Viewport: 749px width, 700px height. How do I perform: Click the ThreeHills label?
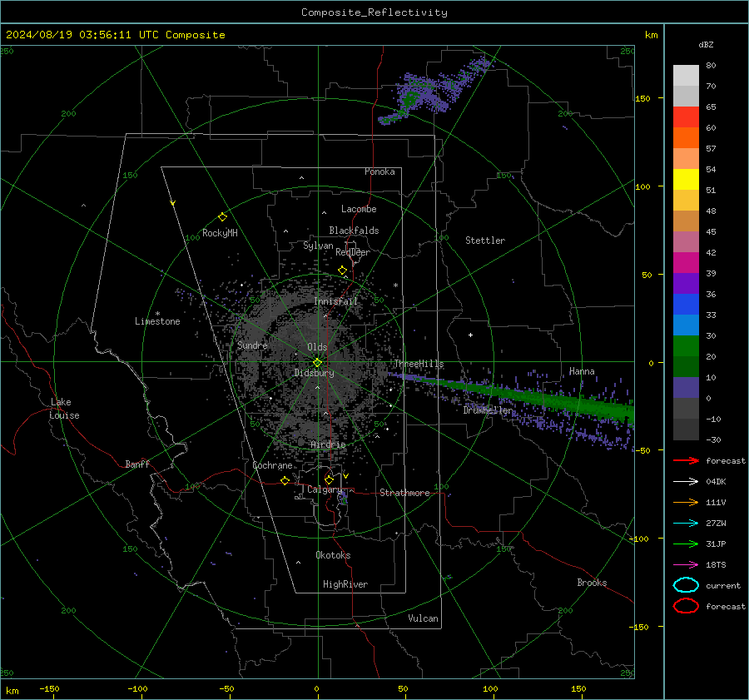click(419, 364)
